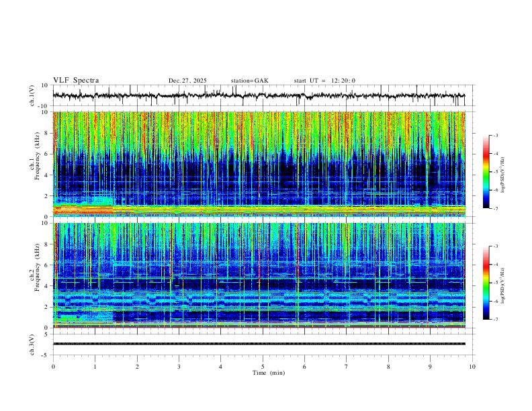The image size is (532, 411).
Task: Click the "-3" value on ch.1 colorbar
Action: point(496,135)
